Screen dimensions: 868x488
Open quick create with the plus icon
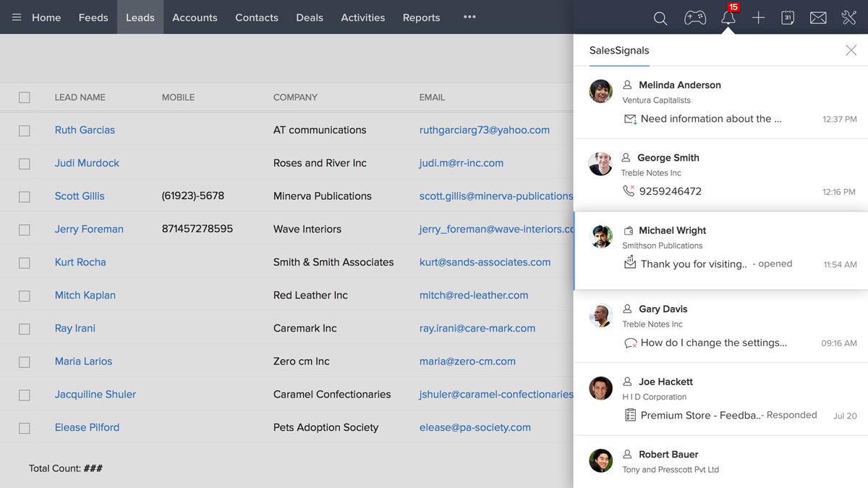pos(758,17)
